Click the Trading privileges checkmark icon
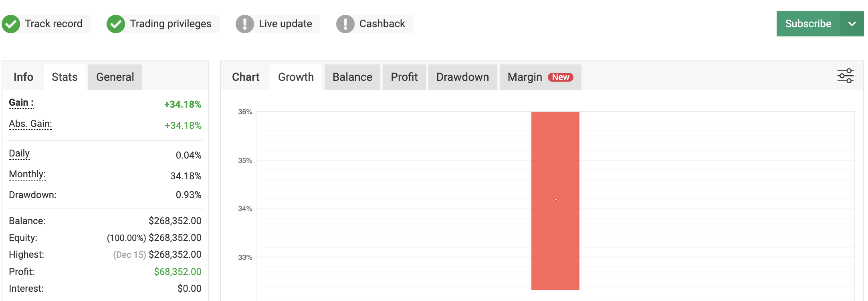This screenshot has width=868, height=301. pos(116,24)
